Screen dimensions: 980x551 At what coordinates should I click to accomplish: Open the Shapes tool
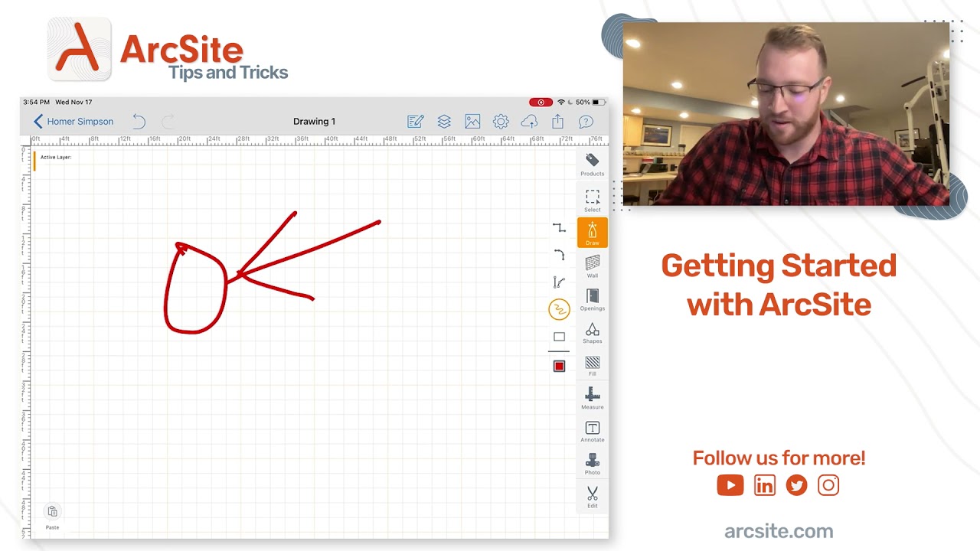[592, 332]
